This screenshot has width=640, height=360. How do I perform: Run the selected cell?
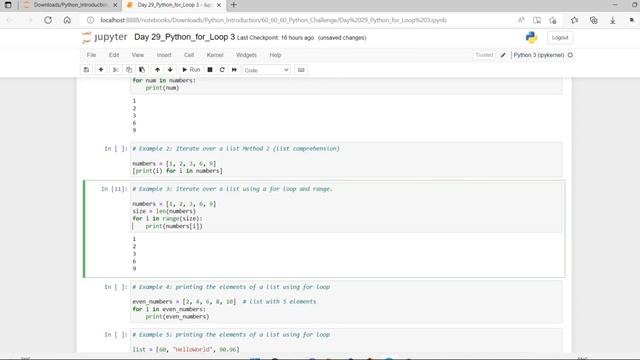[191, 70]
